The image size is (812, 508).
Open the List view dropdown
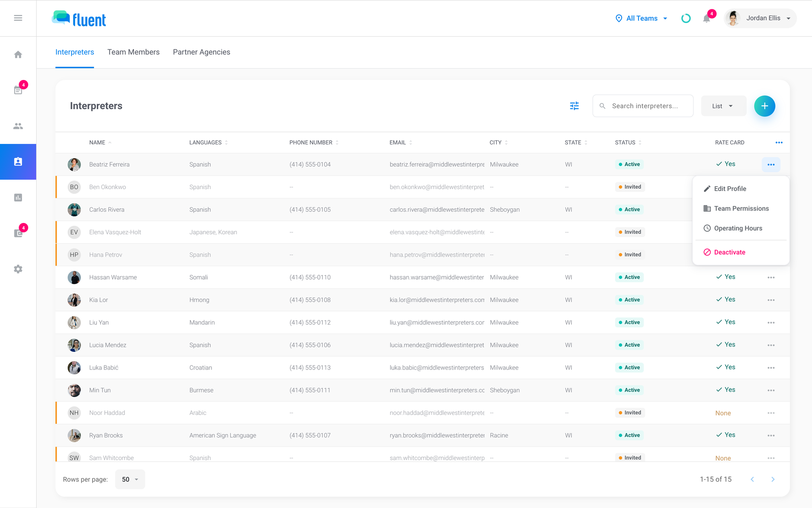(724, 106)
